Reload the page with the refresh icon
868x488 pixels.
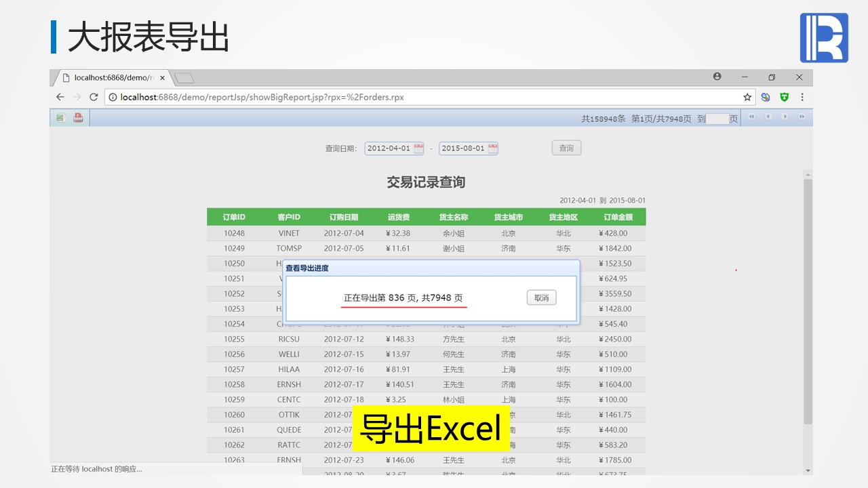click(94, 97)
